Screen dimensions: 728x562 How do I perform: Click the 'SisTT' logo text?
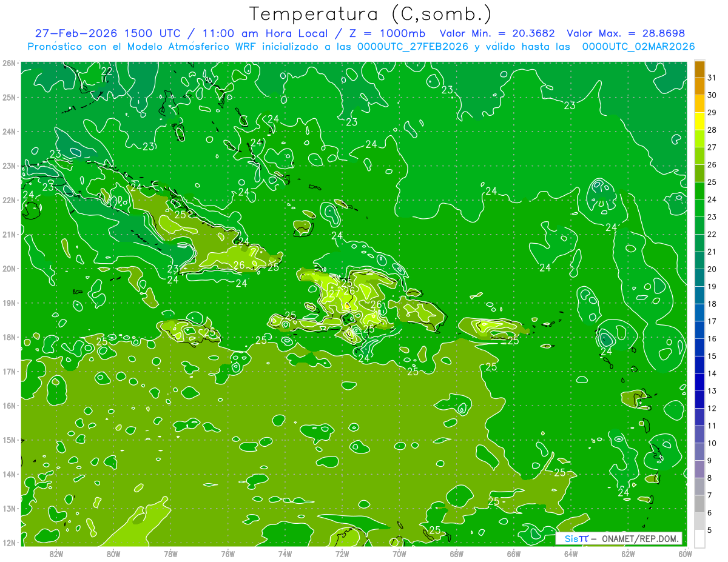coord(576,538)
